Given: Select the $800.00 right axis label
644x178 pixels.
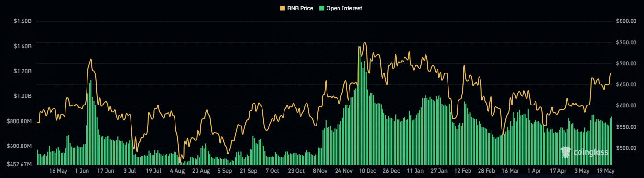Looking at the screenshot, I should point(626,21).
